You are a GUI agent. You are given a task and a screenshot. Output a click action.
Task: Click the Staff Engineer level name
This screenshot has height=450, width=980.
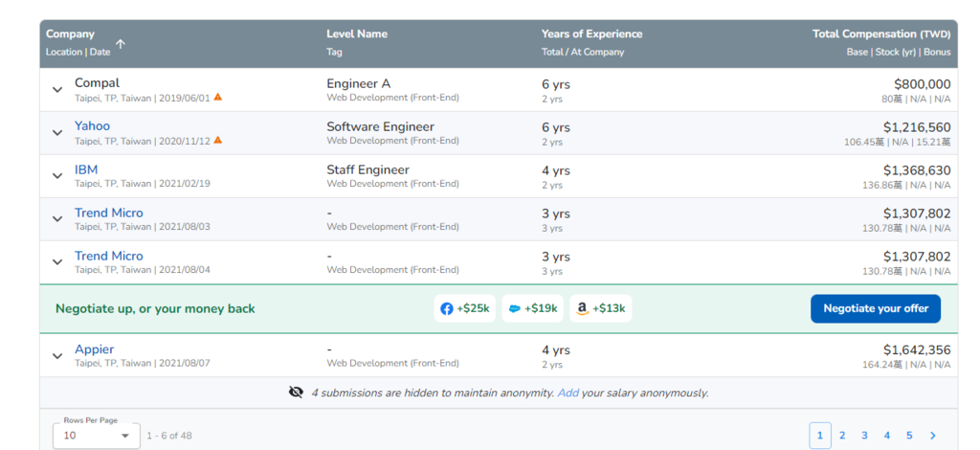368,170
